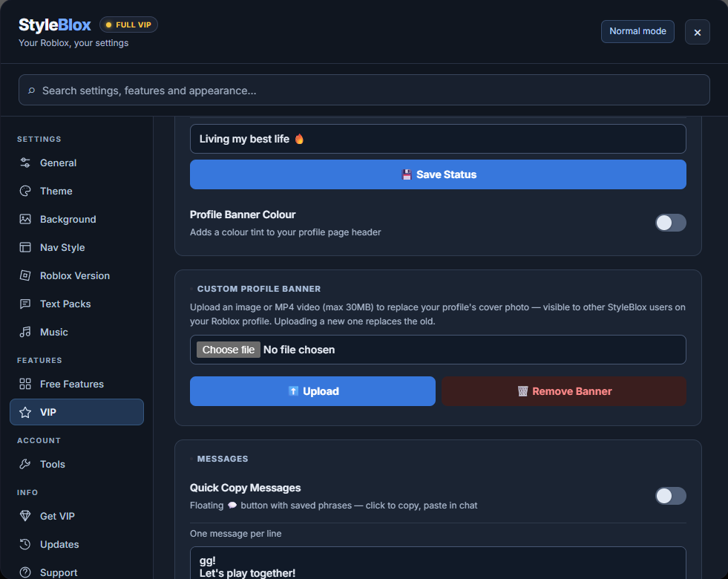Open the General settings section

click(x=76, y=163)
